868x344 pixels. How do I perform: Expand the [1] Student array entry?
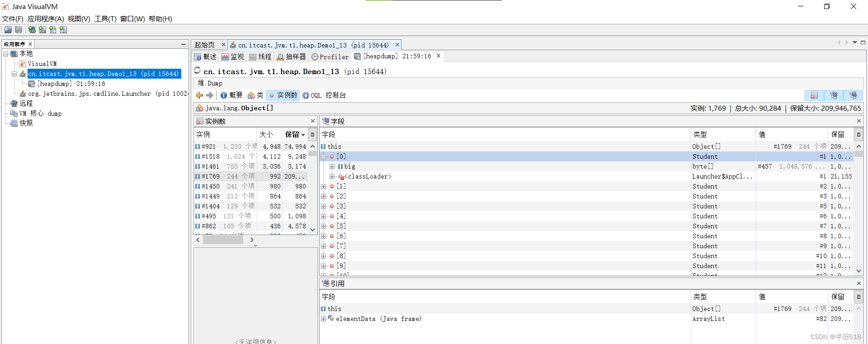[x=323, y=186]
